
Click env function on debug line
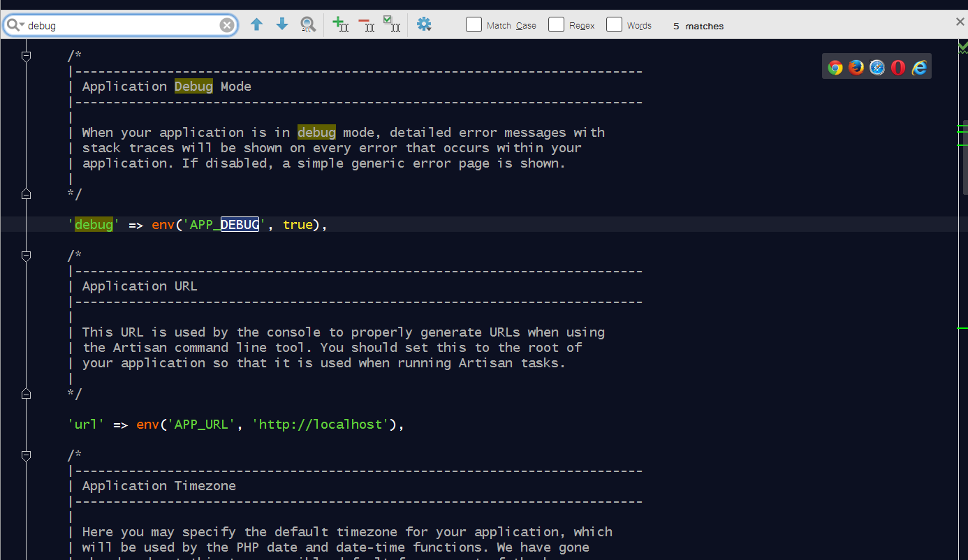163,225
